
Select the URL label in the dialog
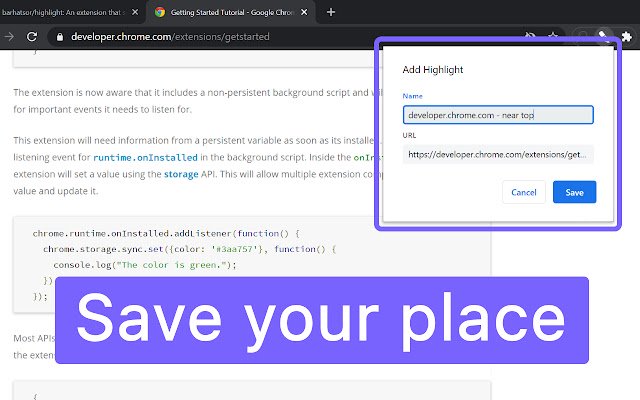point(409,135)
